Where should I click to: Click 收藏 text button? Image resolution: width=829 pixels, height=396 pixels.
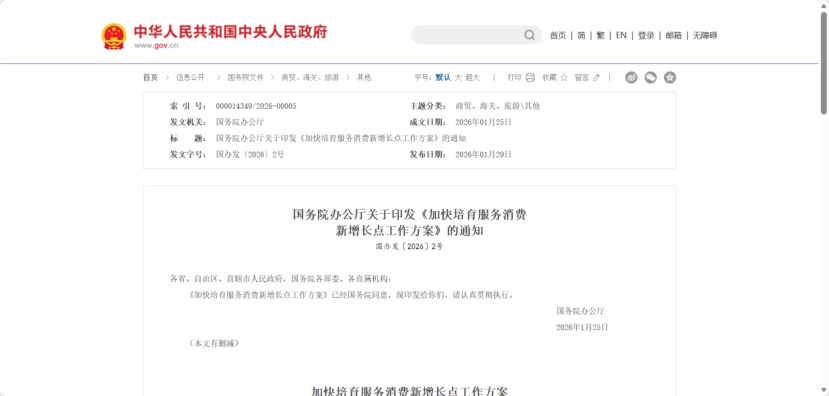549,78
